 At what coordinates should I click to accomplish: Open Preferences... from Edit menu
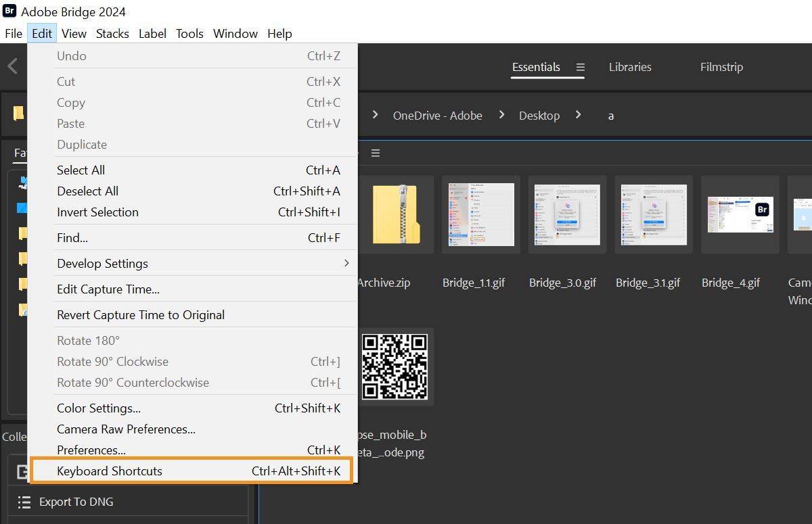[193, 450]
